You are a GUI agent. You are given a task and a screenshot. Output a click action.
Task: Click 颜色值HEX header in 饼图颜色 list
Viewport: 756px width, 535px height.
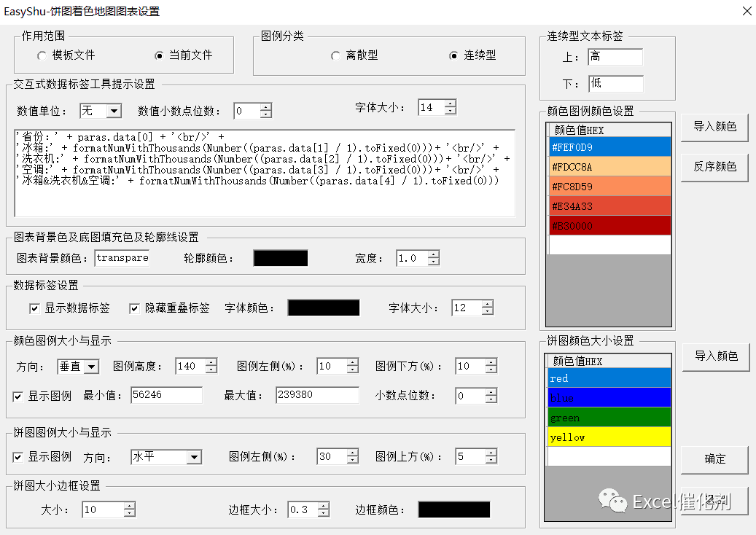tap(609, 362)
